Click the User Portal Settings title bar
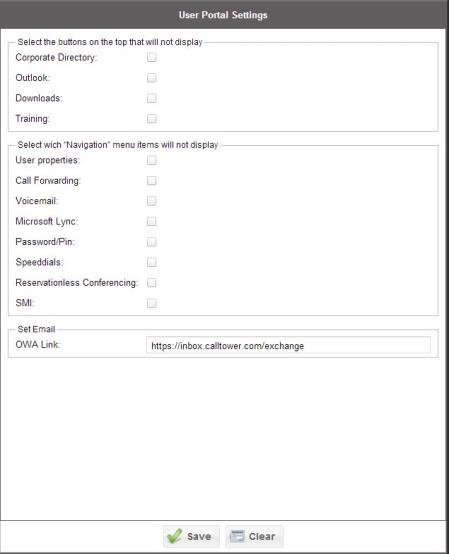Viewport: 449px width, 554px height. [223, 15]
